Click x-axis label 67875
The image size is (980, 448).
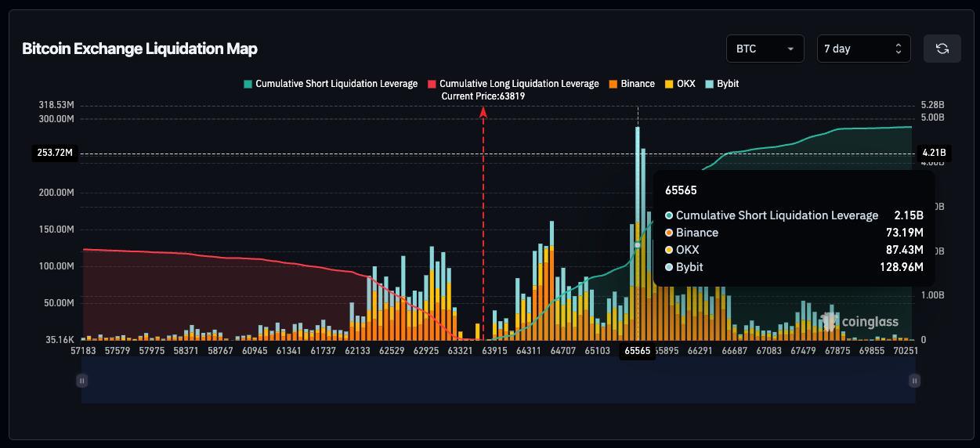(837, 351)
